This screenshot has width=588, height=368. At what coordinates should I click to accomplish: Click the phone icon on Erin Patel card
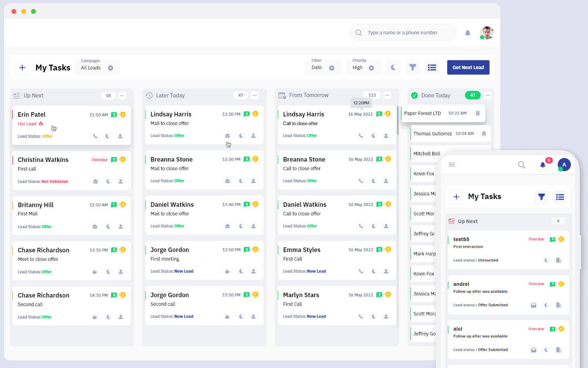[95, 136]
